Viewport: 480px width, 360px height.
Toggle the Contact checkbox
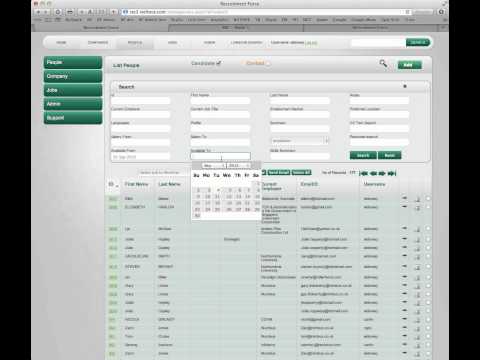coord(268,63)
